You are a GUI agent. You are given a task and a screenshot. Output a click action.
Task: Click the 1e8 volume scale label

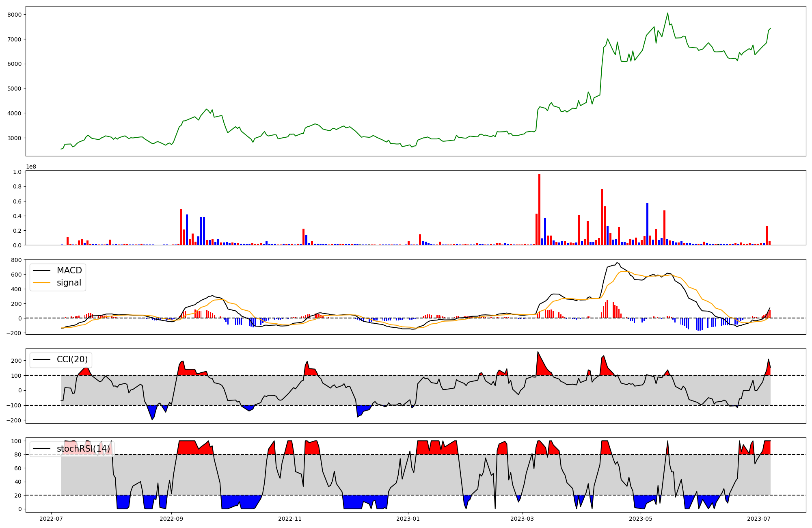[31, 167]
